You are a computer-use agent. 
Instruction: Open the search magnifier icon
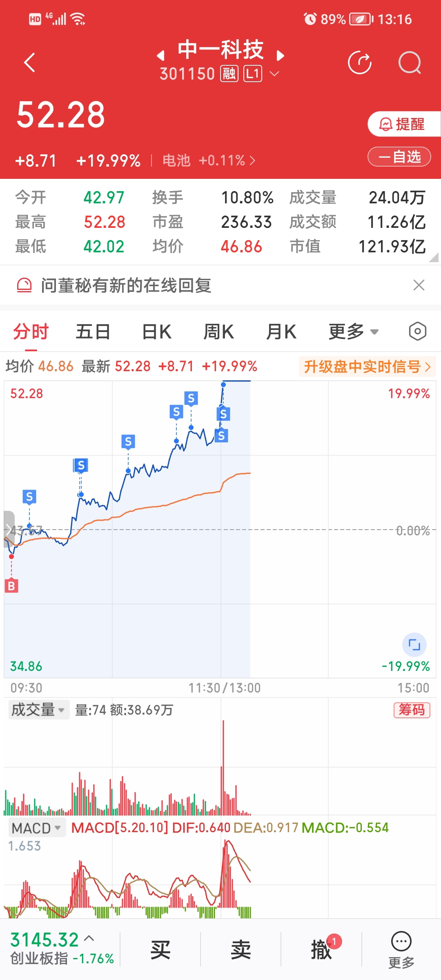point(410,62)
